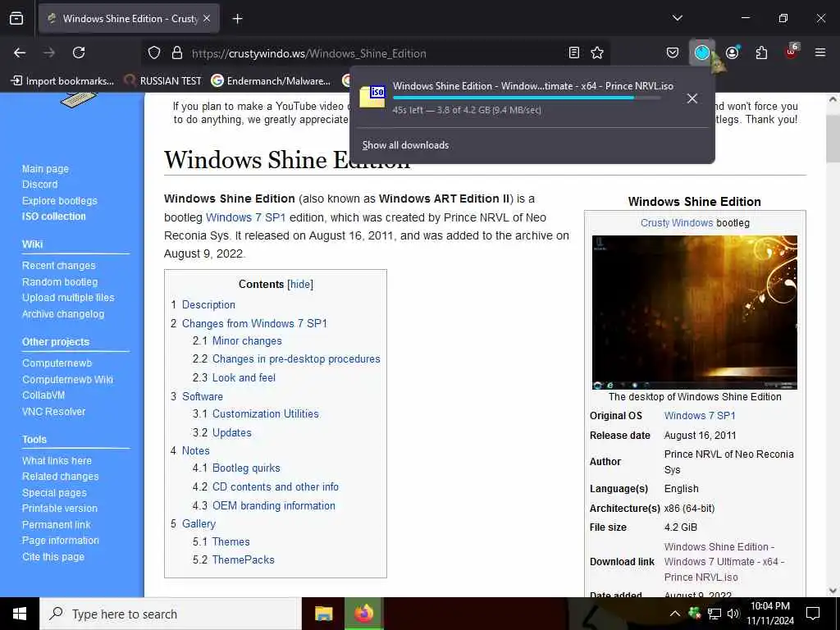Click the taskbar search box

coord(171,614)
